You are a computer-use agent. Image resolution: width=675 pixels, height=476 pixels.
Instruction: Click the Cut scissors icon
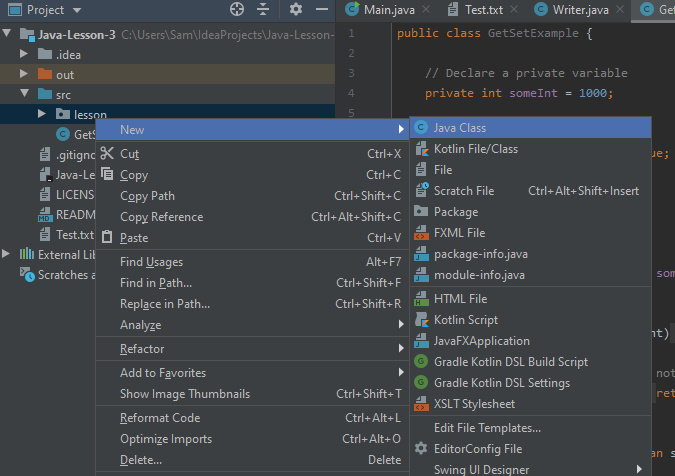107,154
